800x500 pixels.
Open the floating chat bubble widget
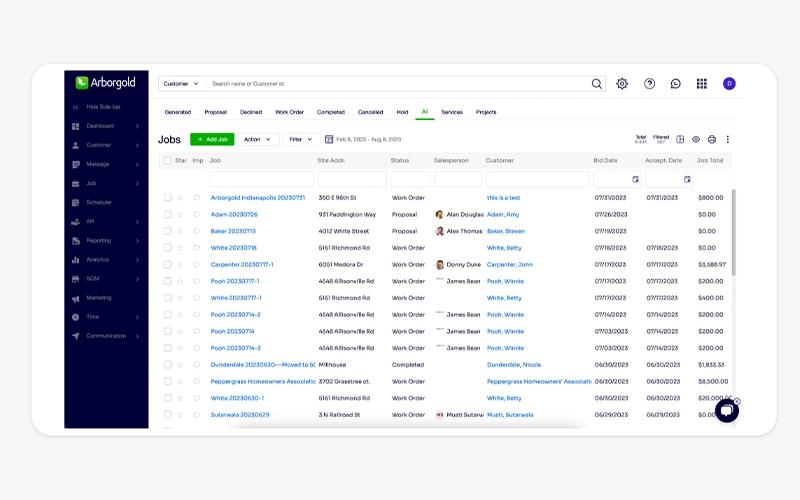click(727, 411)
